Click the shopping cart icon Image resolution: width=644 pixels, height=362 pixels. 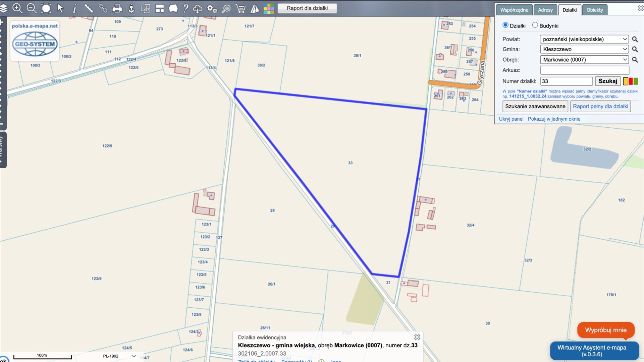(240, 8)
